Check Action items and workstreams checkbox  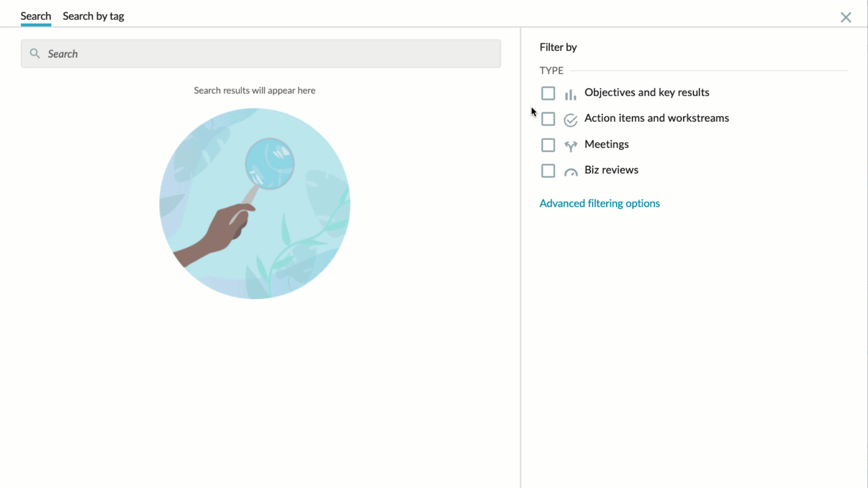pyautogui.click(x=548, y=119)
